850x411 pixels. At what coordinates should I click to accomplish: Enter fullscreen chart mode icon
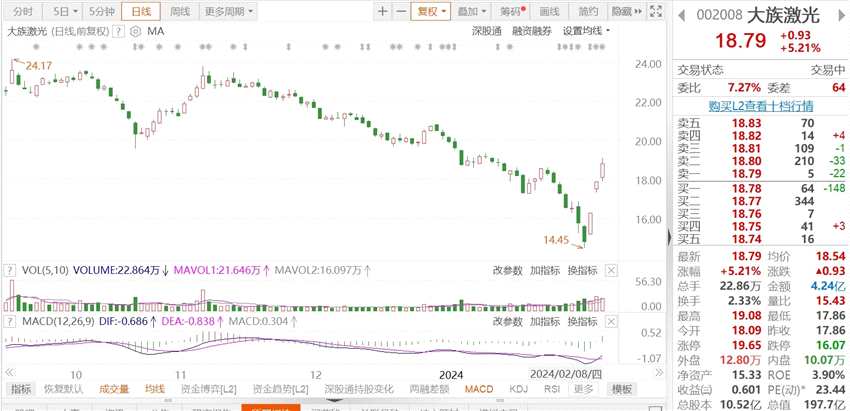coord(656,11)
